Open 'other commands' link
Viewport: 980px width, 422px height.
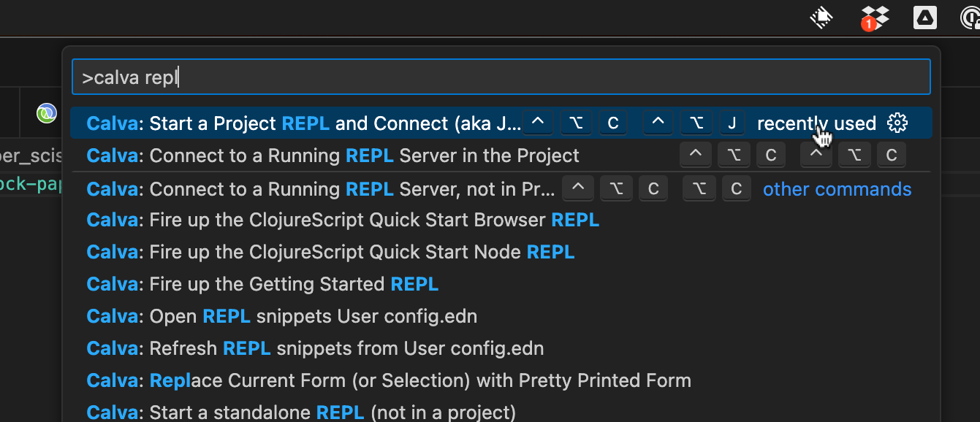[837, 188]
